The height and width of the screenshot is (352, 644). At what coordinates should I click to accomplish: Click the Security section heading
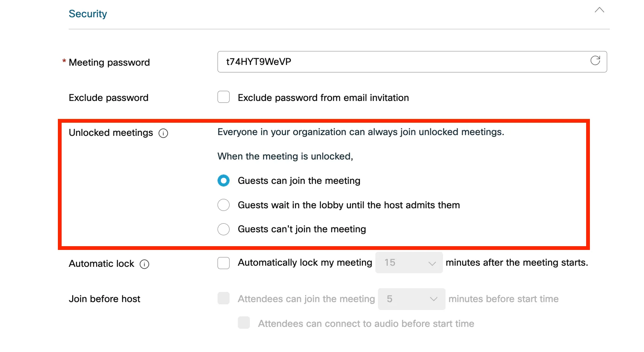88,14
